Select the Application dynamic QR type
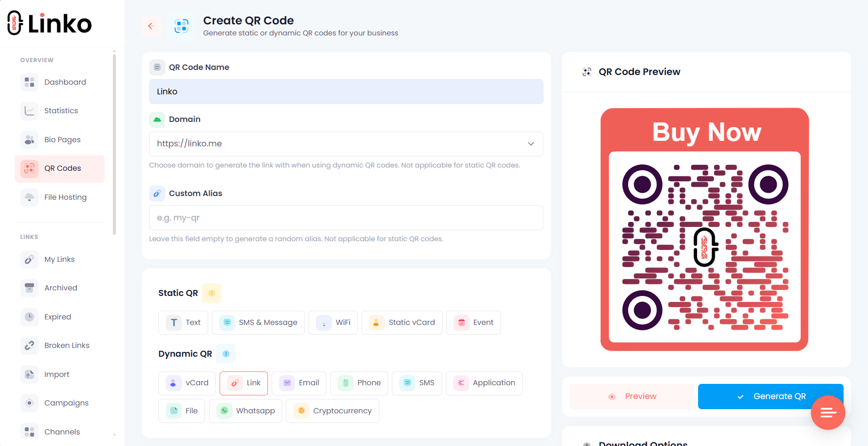 tap(484, 383)
